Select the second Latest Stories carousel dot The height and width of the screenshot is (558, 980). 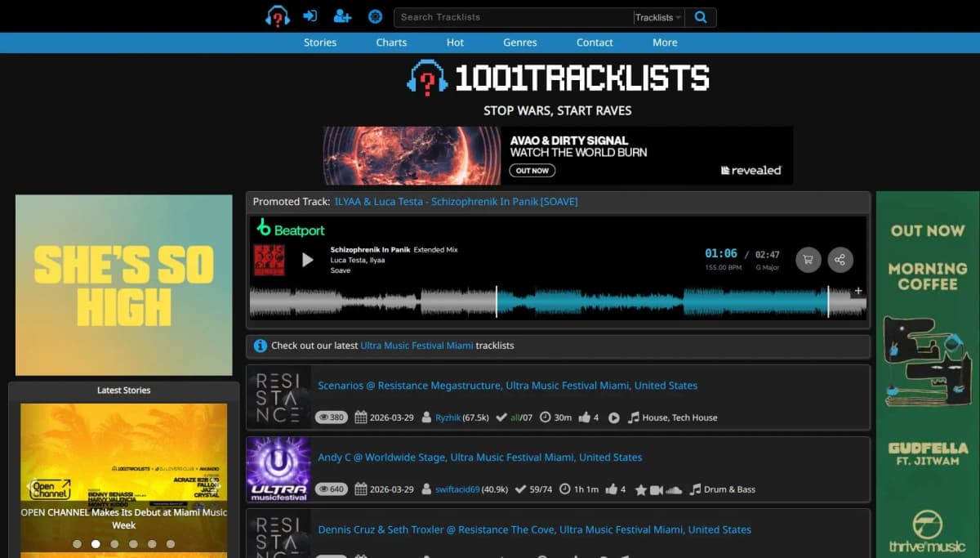click(x=96, y=543)
